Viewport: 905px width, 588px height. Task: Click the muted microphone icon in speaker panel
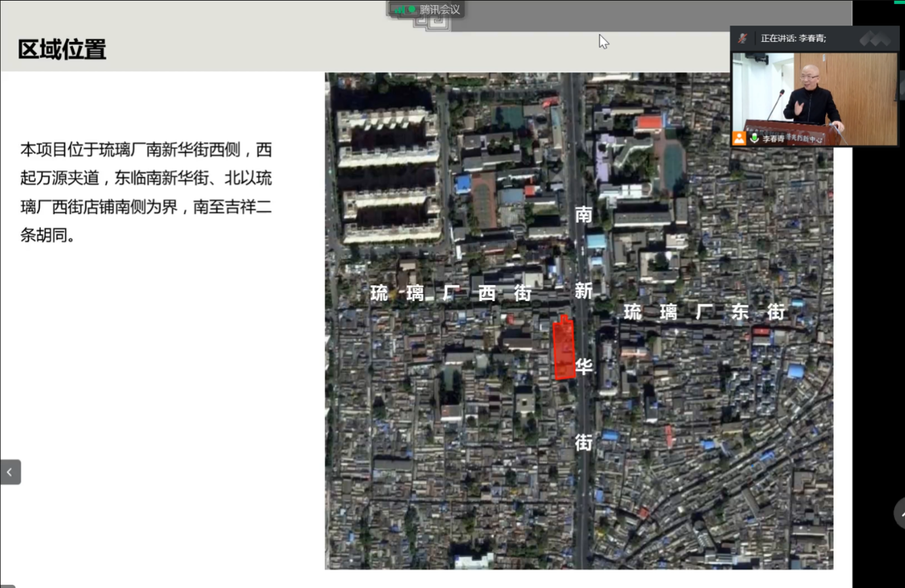coord(742,38)
